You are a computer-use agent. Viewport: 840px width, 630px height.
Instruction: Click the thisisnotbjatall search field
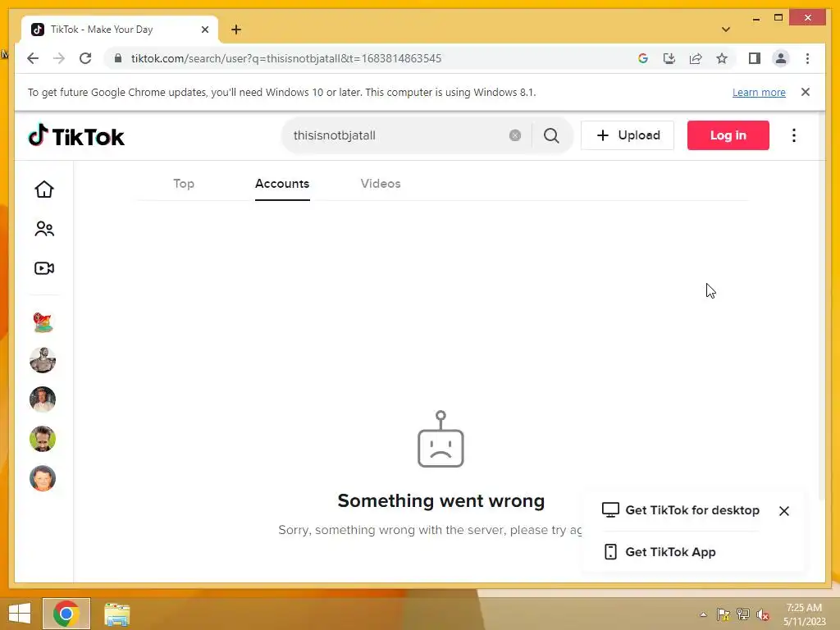tap(396, 135)
